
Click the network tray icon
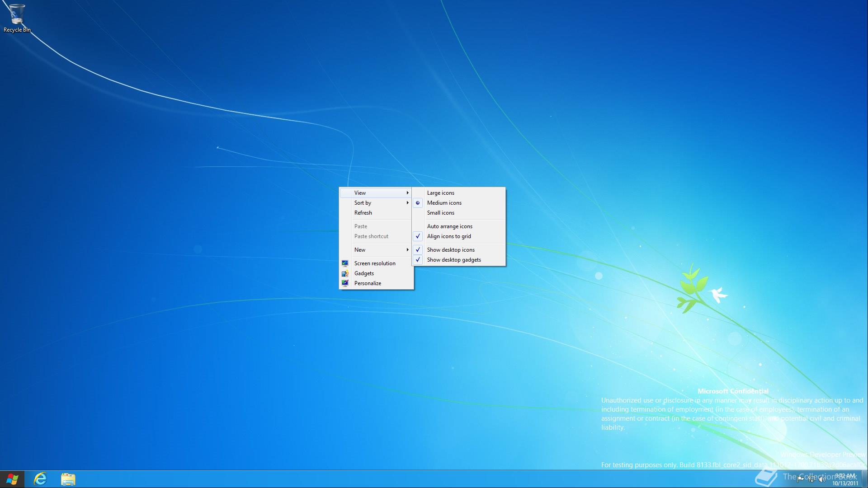811,479
